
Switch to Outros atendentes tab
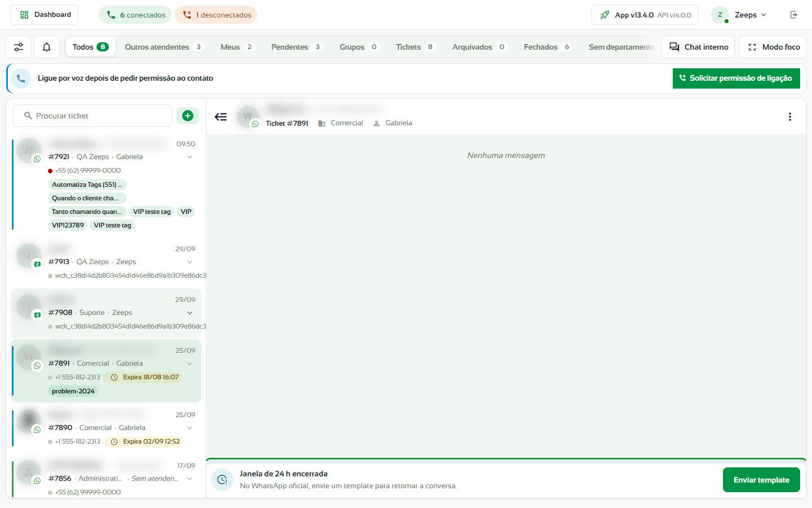(164, 47)
